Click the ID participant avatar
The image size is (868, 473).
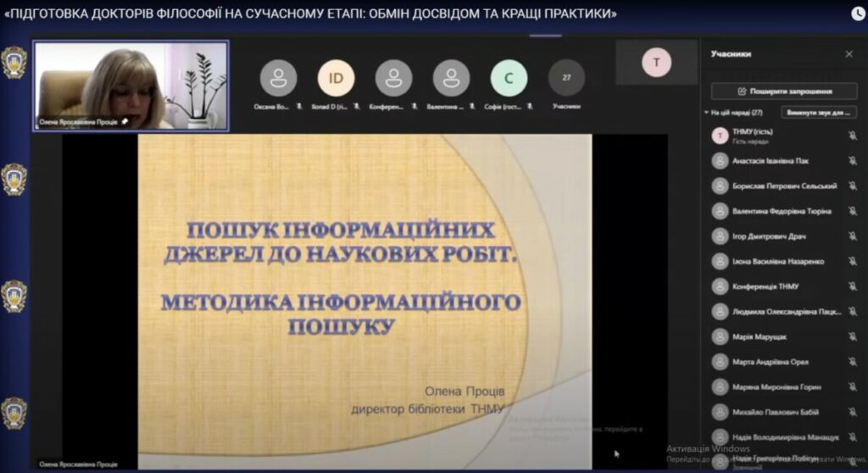tap(336, 78)
